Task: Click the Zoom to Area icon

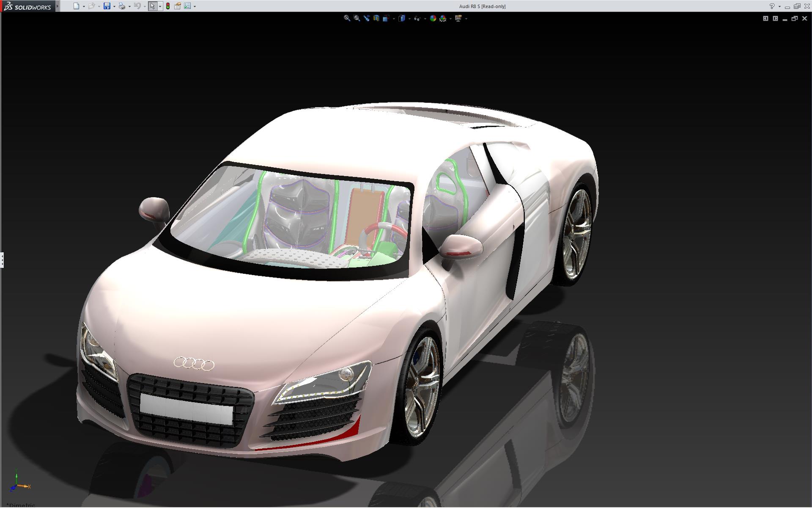Action: click(357, 18)
